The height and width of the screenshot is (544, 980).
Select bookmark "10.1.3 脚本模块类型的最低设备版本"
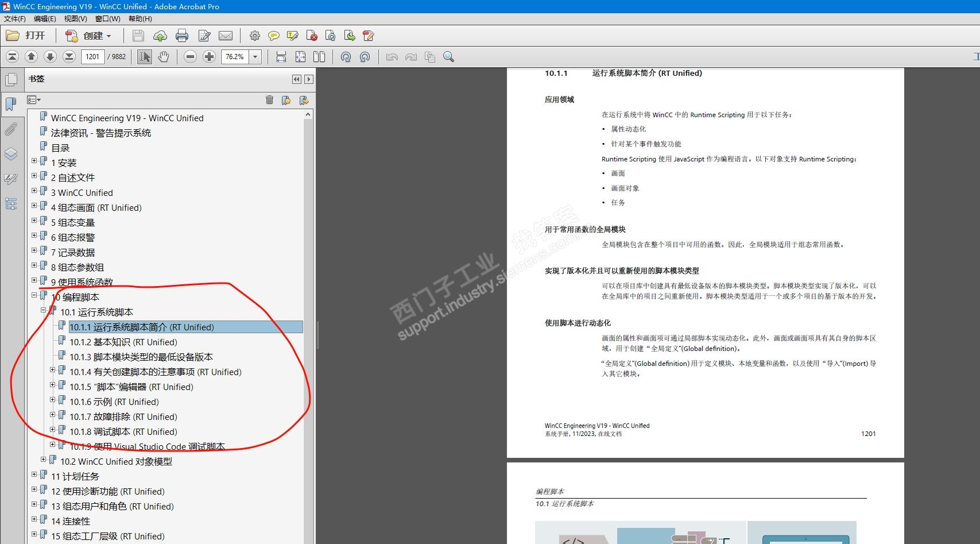pyautogui.click(x=141, y=357)
